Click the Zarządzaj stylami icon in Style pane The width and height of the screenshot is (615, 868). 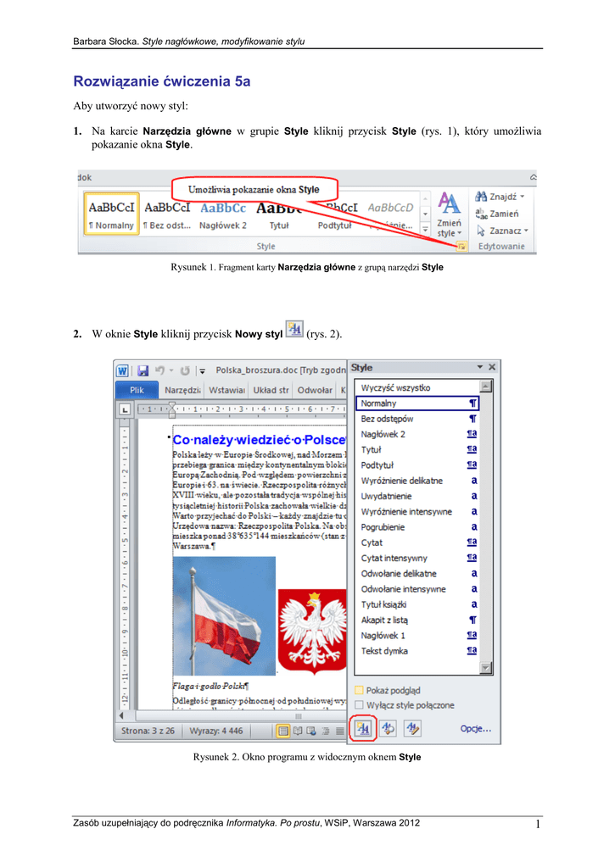[x=413, y=727]
